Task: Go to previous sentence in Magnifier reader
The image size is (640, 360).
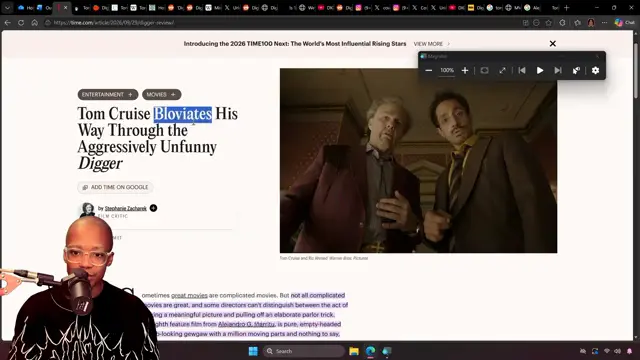Action: point(522,71)
